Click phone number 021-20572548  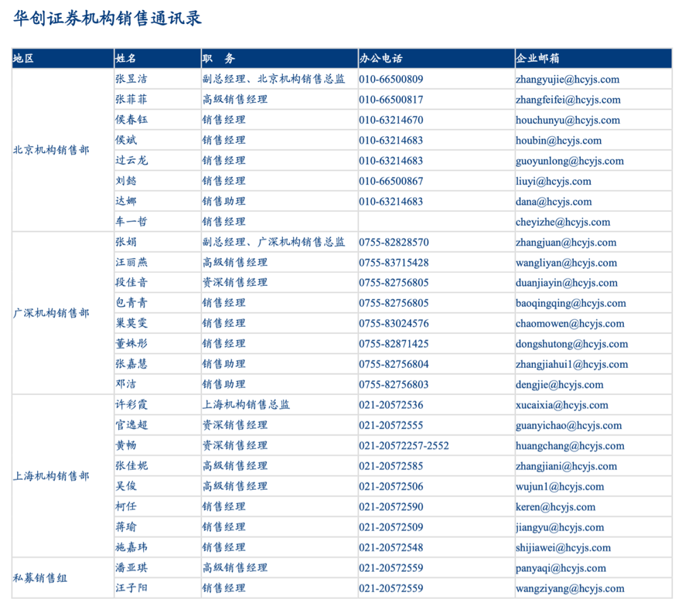[391, 548]
